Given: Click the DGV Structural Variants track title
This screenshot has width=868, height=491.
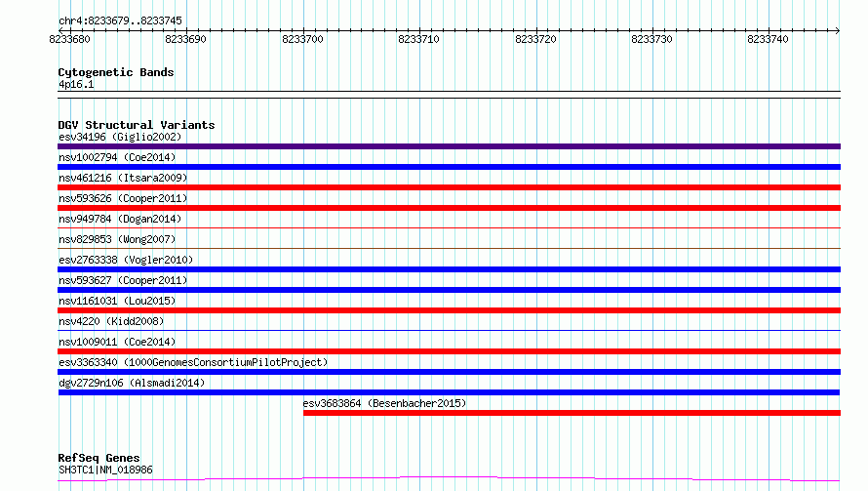Looking at the screenshot, I should pyautogui.click(x=137, y=125).
